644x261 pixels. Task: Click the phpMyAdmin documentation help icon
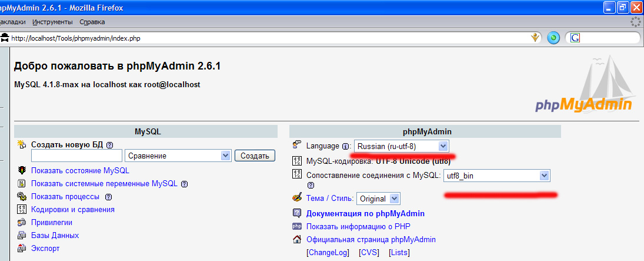(296, 213)
